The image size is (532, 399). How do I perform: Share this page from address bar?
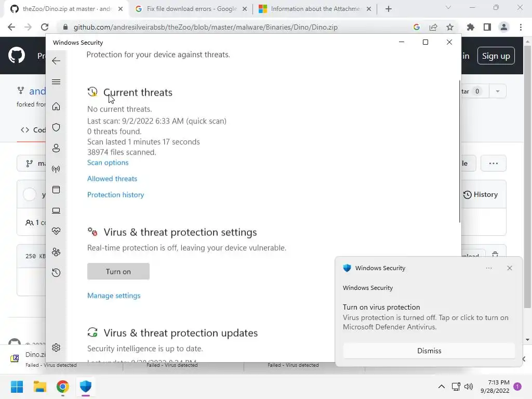coord(433,27)
